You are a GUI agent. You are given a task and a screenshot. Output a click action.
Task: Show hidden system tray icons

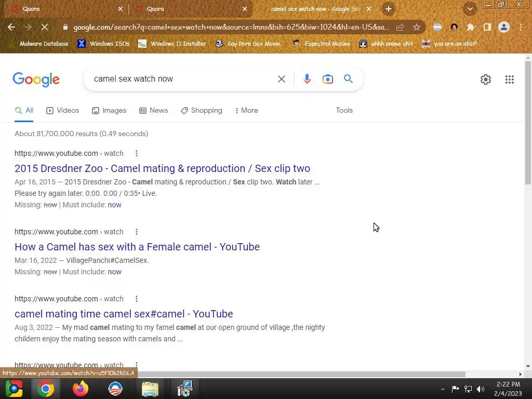pos(443,389)
